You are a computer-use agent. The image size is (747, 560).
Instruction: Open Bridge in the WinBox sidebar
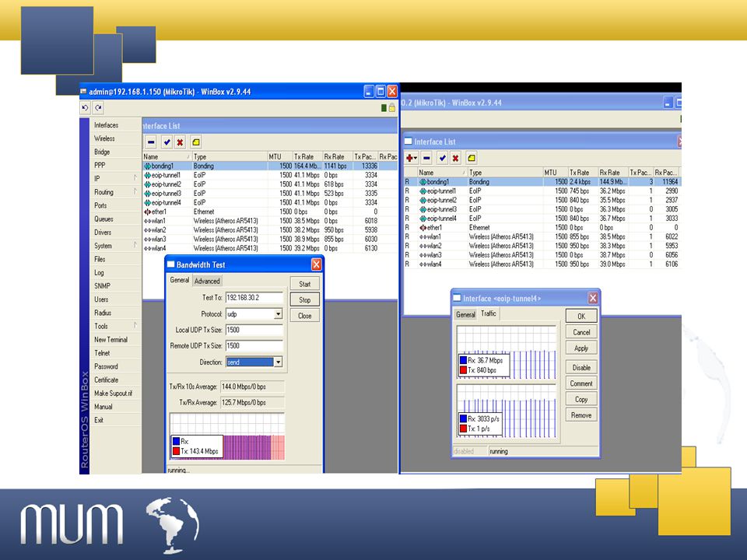[102, 152]
